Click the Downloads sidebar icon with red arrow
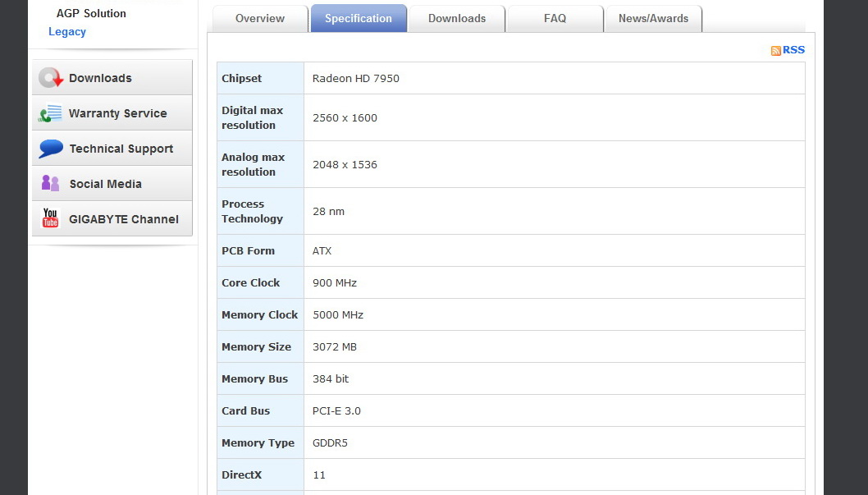 click(x=51, y=78)
